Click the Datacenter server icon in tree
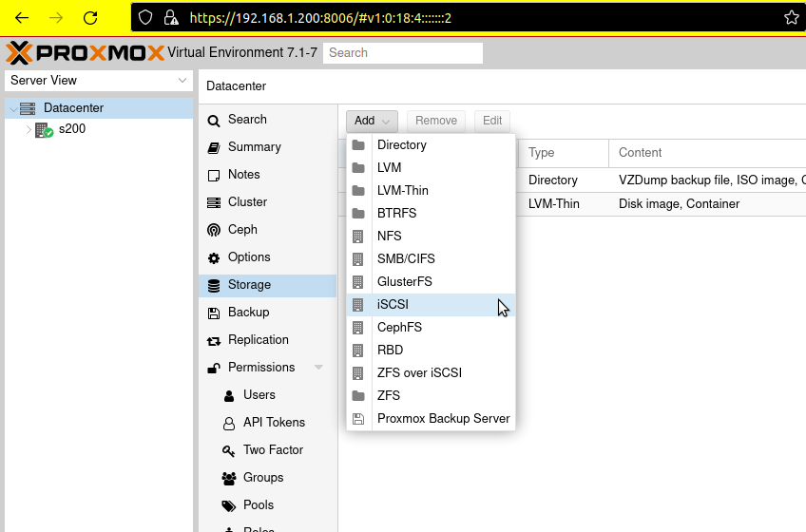This screenshot has height=532, width=806. (28, 108)
